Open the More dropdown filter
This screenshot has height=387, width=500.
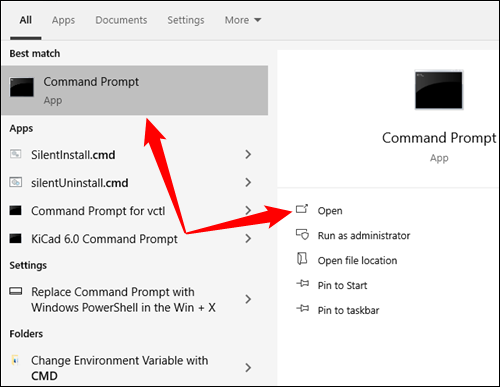(243, 20)
